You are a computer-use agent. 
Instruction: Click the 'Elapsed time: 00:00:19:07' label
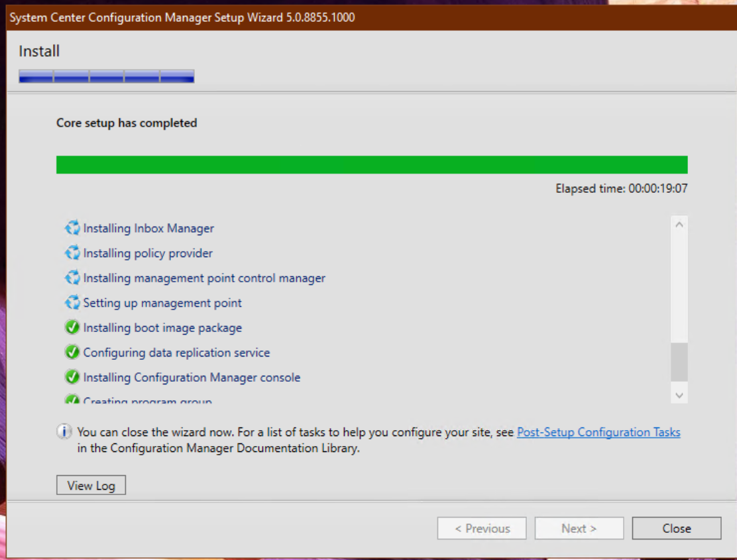point(622,188)
